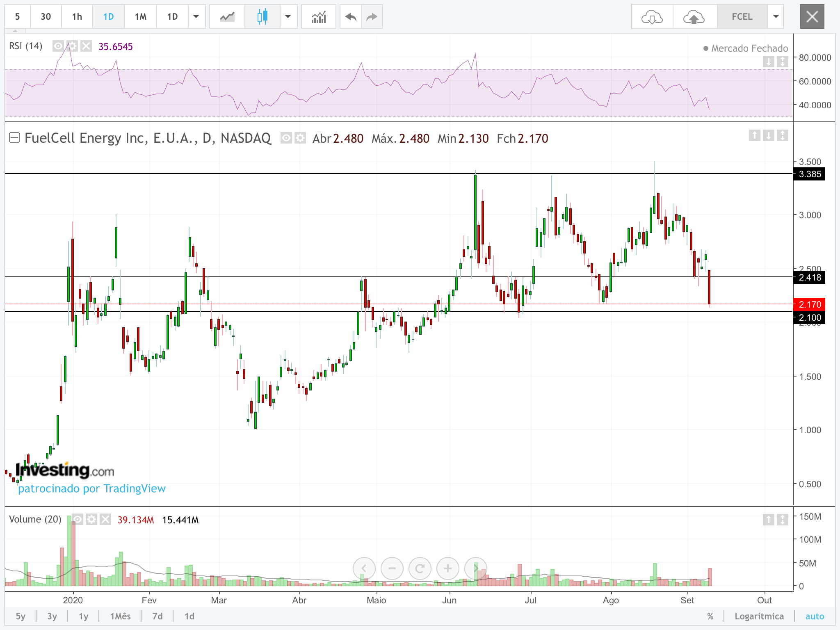The width and height of the screenshot is (840, 630).
Task: Open chart style dropdown arrow
Action: (x=288, y=17)
